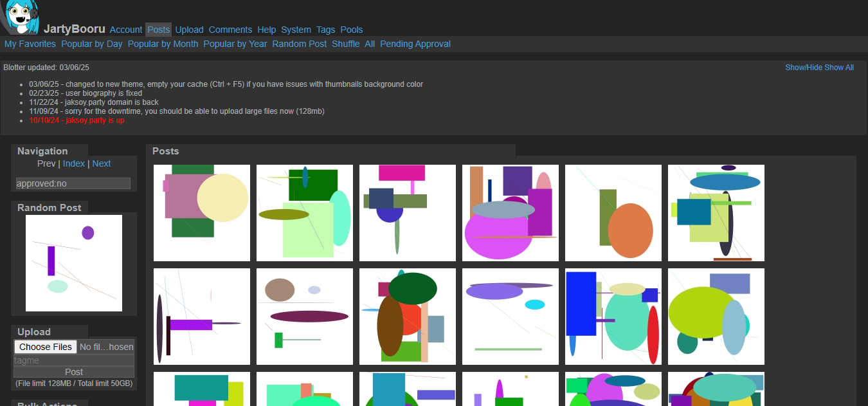The image size is (868, 406).
Task: Open the Pools page
Action: 352,30
